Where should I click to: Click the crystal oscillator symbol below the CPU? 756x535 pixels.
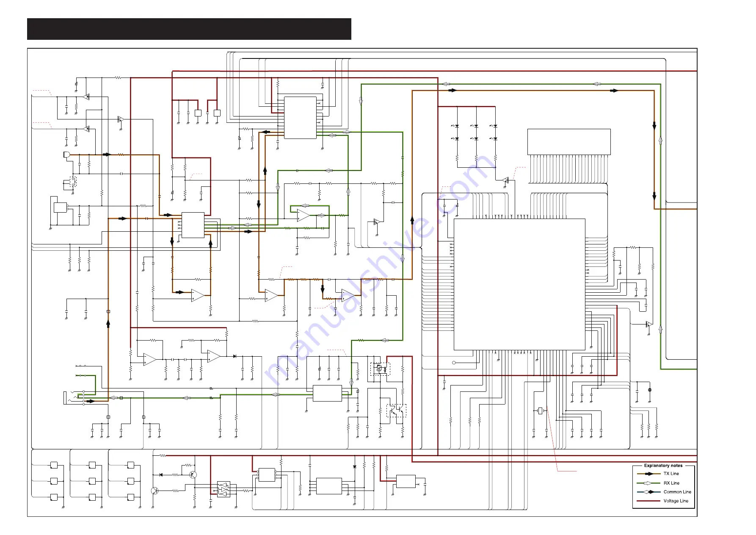540,411
